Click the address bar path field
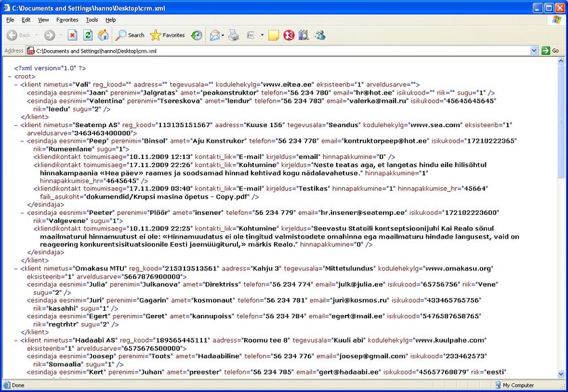 click(x=283, y=51)
